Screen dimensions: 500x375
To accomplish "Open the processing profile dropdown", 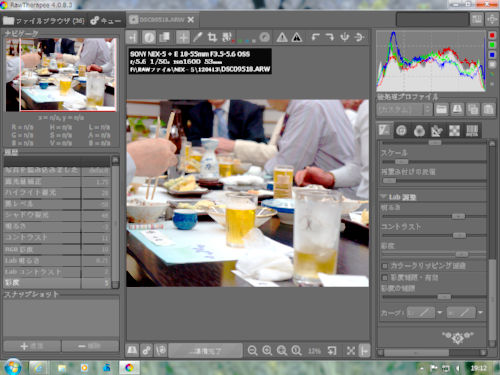I will 405,109.
